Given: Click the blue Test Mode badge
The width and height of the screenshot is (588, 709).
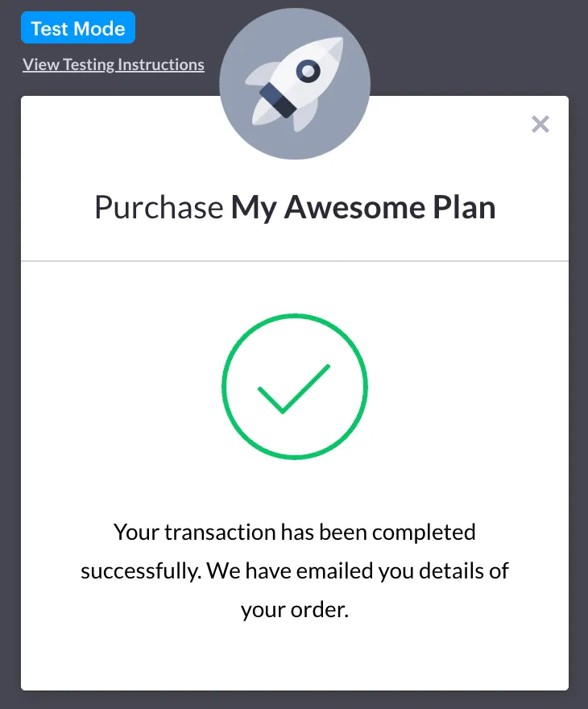Looking at the screenshot, I should [x=78, y=27].
